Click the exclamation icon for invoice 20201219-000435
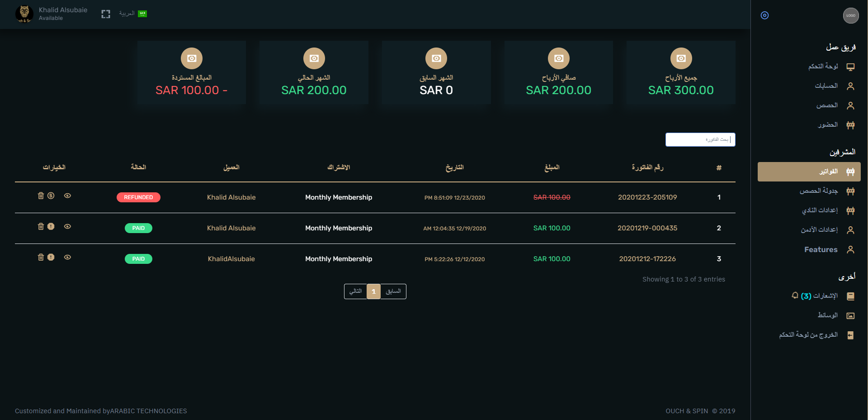 point(51,226)
